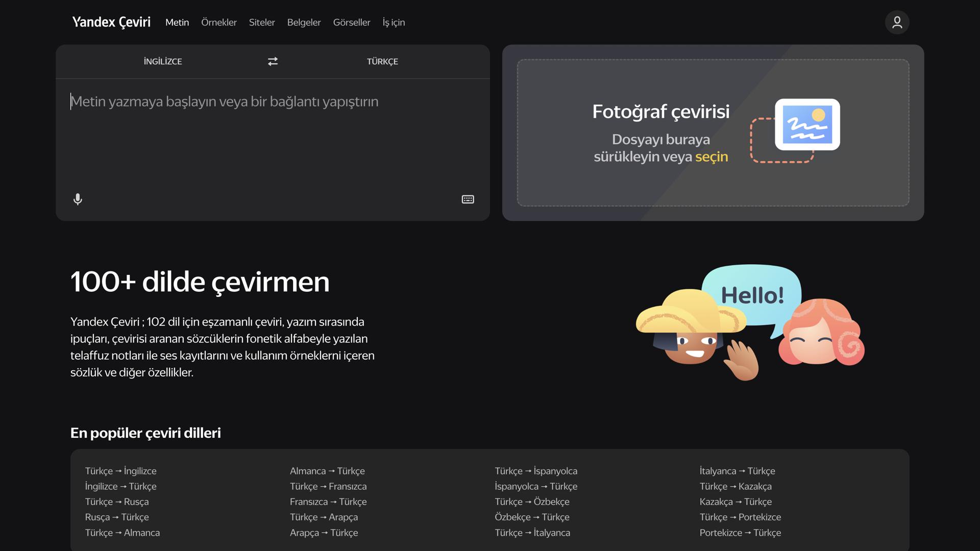Select the Kazakça → Türkçe pair
Viewport: 980px width, 551px height.
click(x=736, y=502)
